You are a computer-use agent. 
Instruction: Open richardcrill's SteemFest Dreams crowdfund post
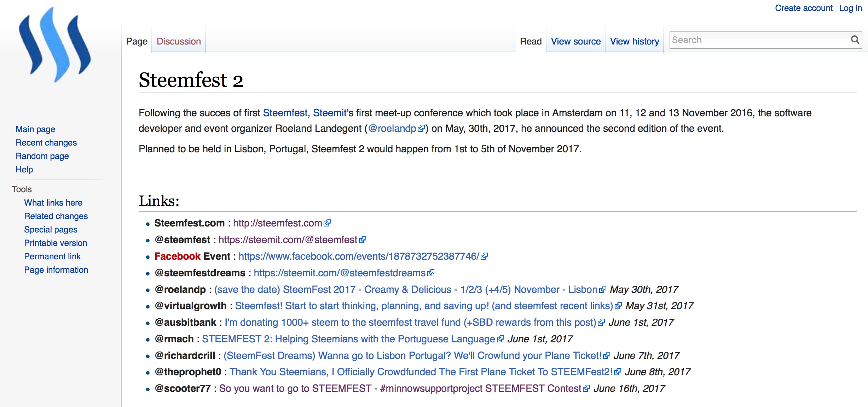(413, 356)
